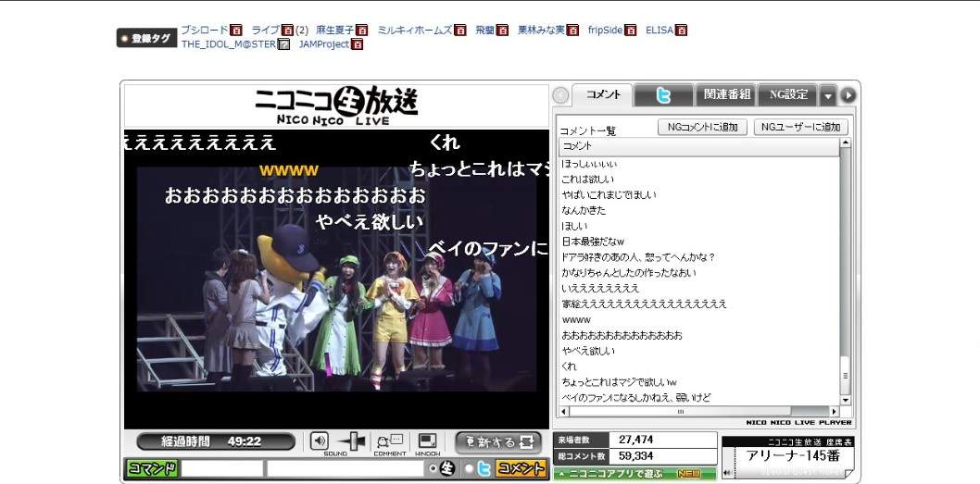Open dictionary icon next to ブシロード tag

coord(235,30)
